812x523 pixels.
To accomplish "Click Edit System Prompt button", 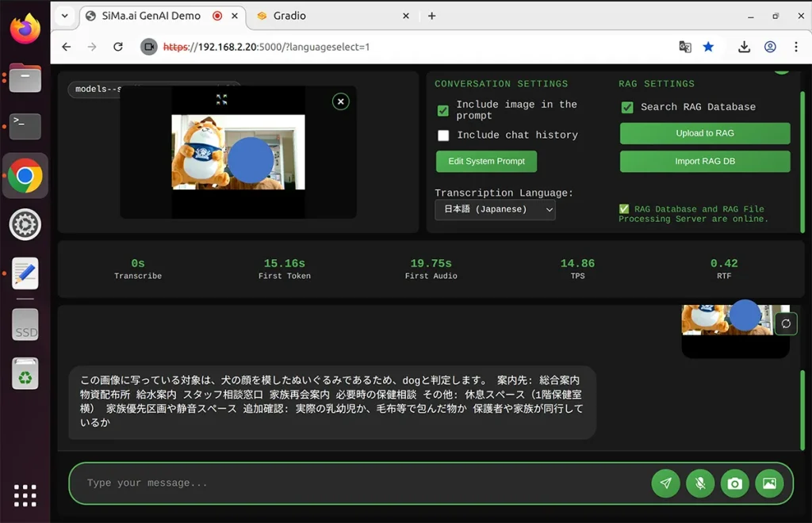I will point(486,162).
